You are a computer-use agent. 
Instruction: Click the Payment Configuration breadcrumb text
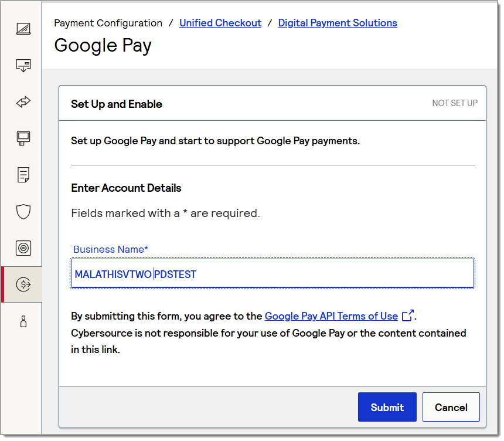108,23
